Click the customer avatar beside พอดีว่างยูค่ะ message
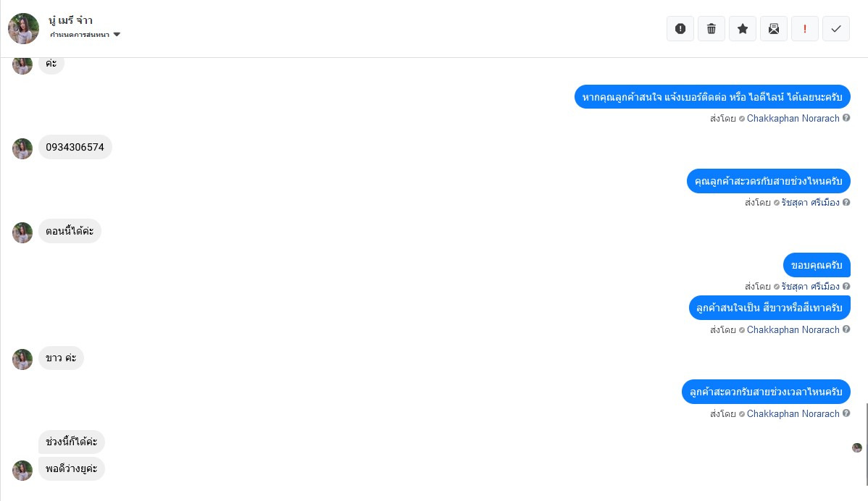This screenshot has height=501, width=868. pos(22,471)
